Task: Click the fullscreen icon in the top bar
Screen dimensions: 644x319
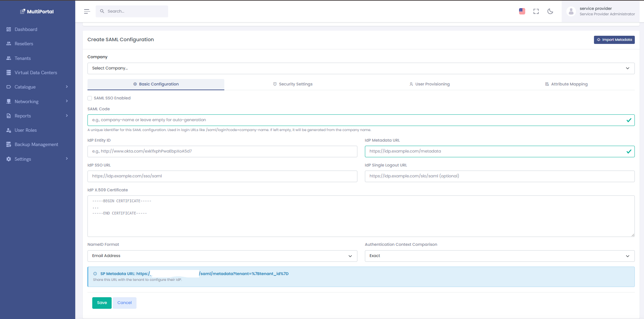Action: (536, 11)
